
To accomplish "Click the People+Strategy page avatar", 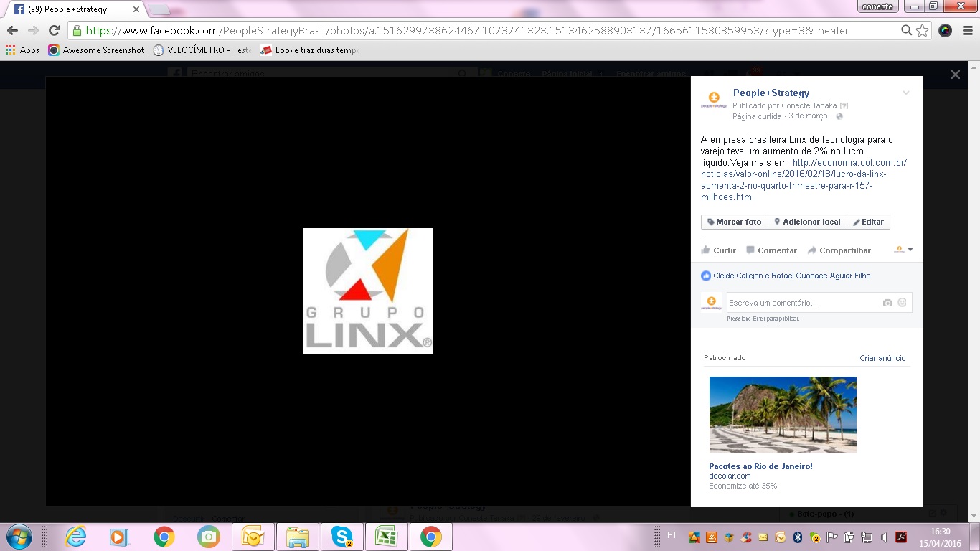I will pyautogui.click(x=714, y=100).
